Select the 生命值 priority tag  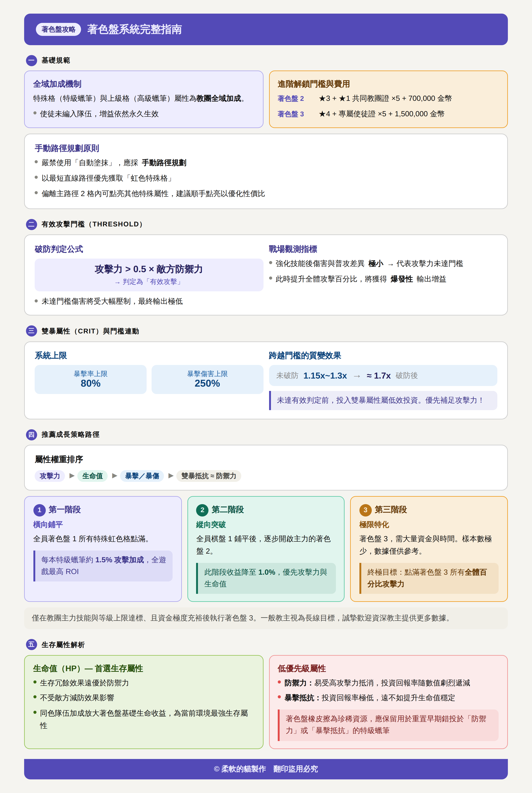(92, 476)
